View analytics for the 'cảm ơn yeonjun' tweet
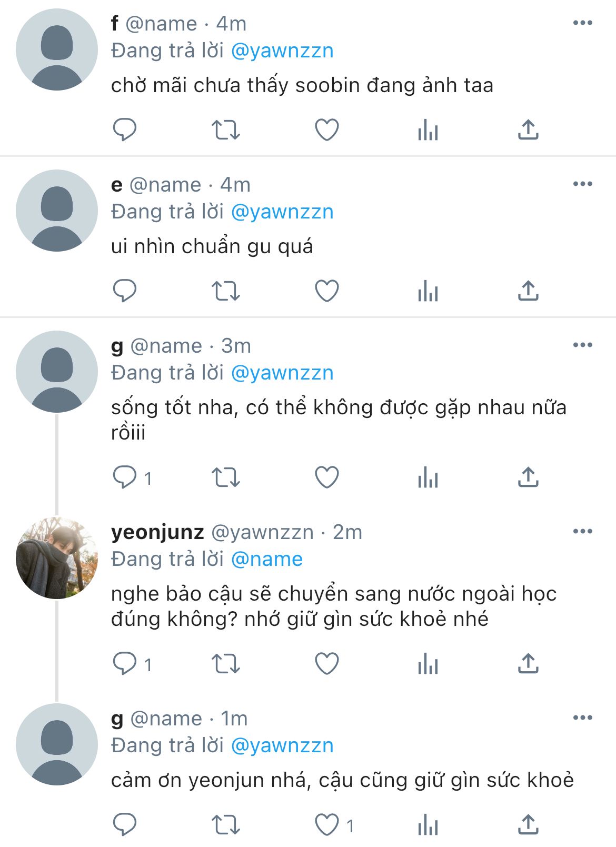This screenshot has width=616, height=847. coord(428,824)
